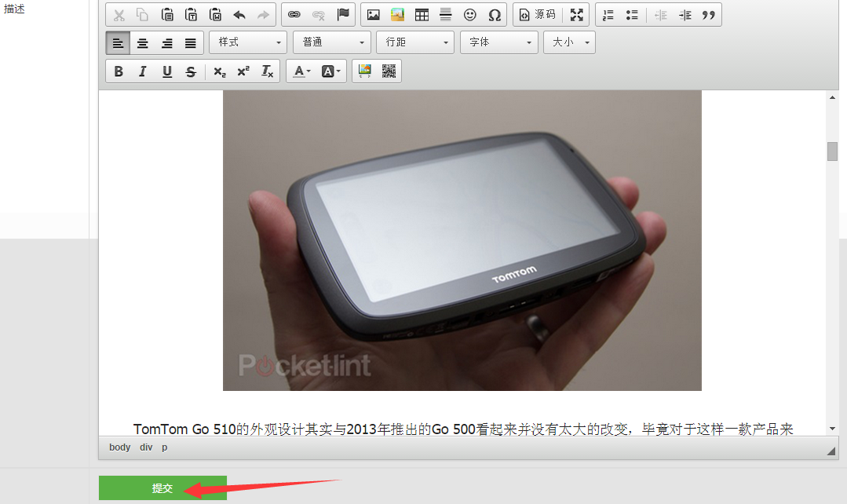The image size is (847, 504).
Task: Click in the TomTom Go 510 paragraph text
Action: (463, 429)
